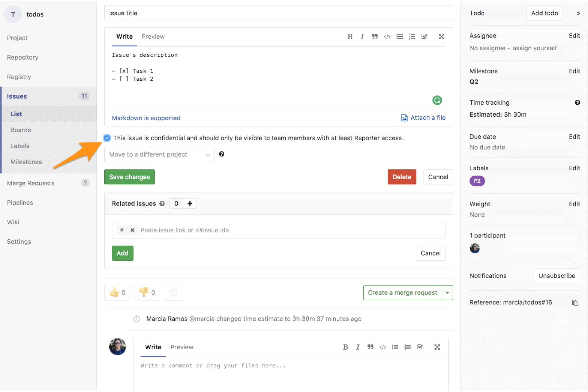Open Move to a different project dropdown
The height and width of the screenshot is (392, 588).
(x=159, y=155)
